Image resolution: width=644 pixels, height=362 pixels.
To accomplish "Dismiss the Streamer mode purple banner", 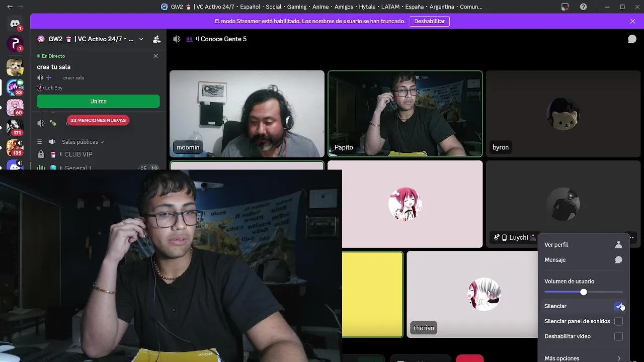I will tap(632, 21).
